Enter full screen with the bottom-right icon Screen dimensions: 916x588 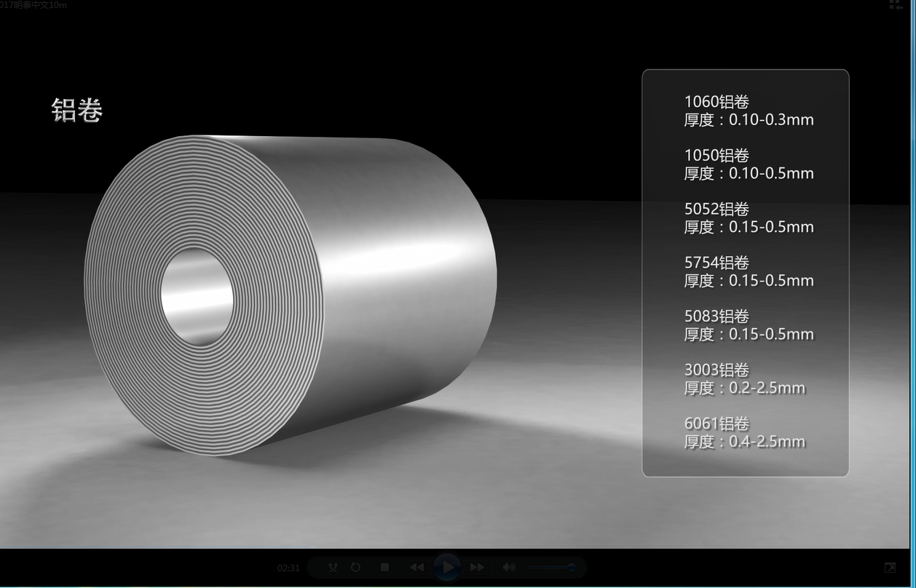tap(890, 568)
